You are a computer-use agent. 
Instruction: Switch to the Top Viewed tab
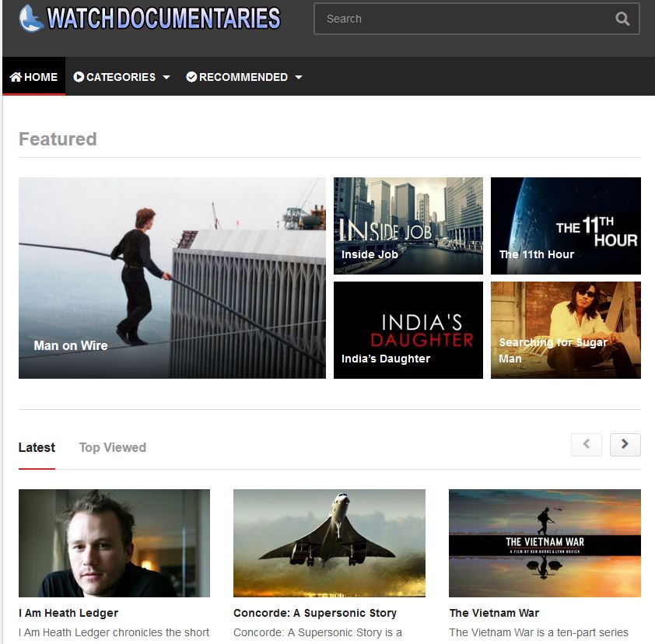[x=113, y=447]
